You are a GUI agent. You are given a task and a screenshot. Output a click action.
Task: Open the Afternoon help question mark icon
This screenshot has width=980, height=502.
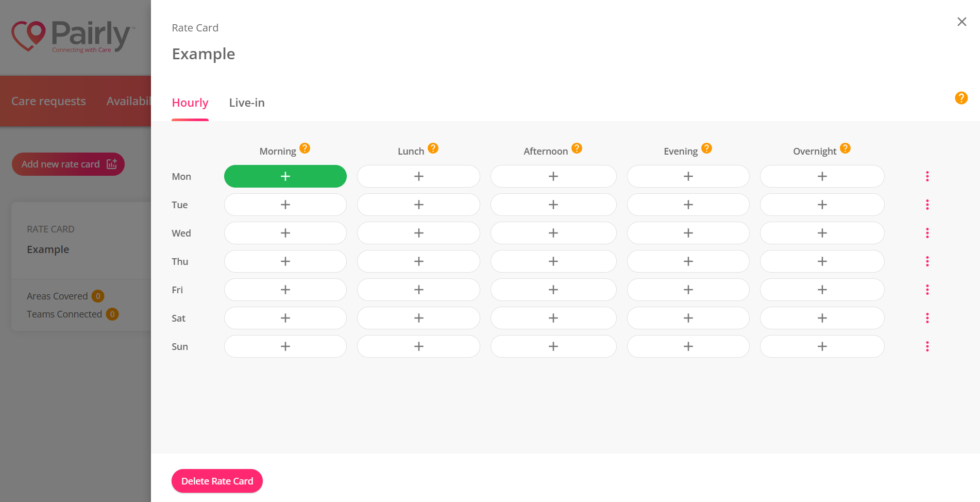pyautogui.click(x=577, y=148)
